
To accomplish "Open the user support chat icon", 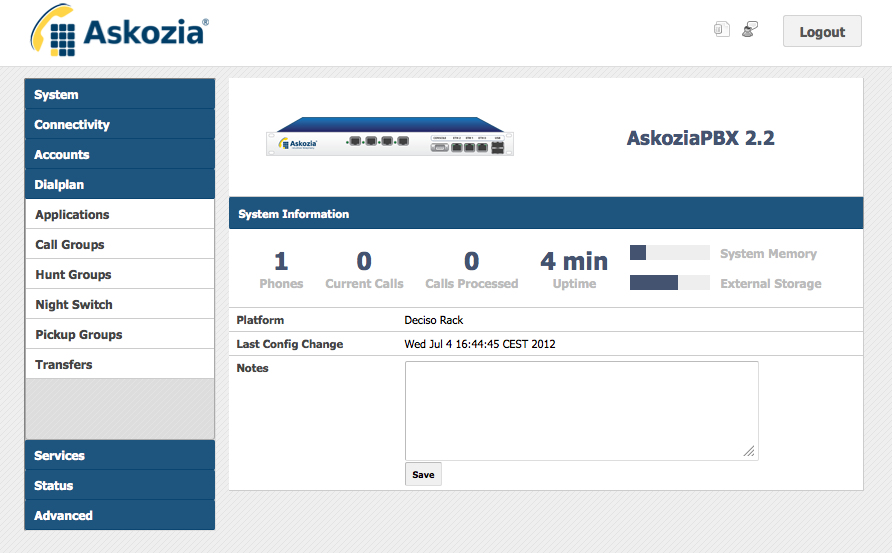I will click(x=750, y=29).
